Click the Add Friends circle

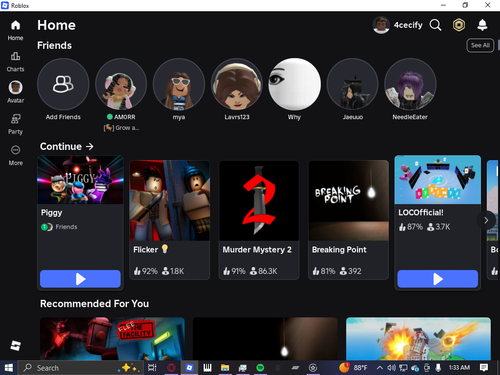click(x=63, y=84)
